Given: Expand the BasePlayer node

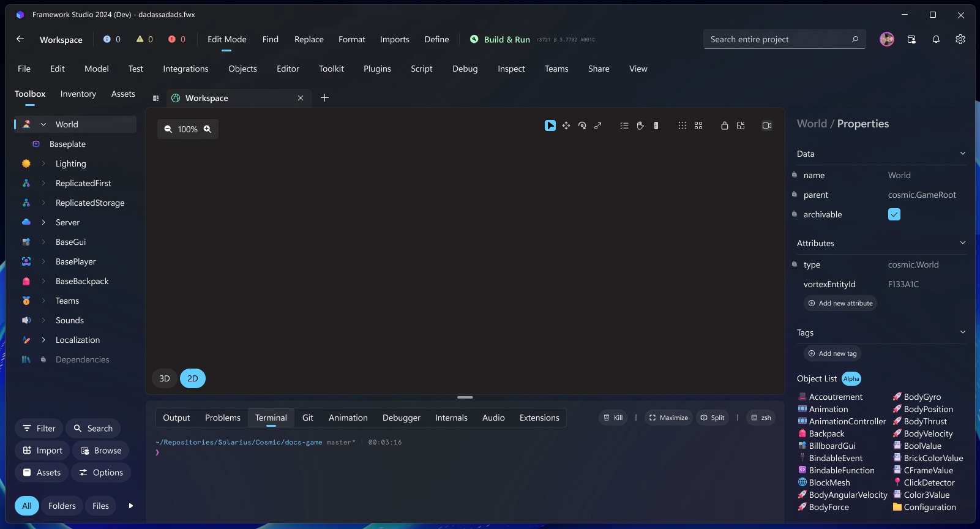Looking at the screenshot, I should pos(43,261).
